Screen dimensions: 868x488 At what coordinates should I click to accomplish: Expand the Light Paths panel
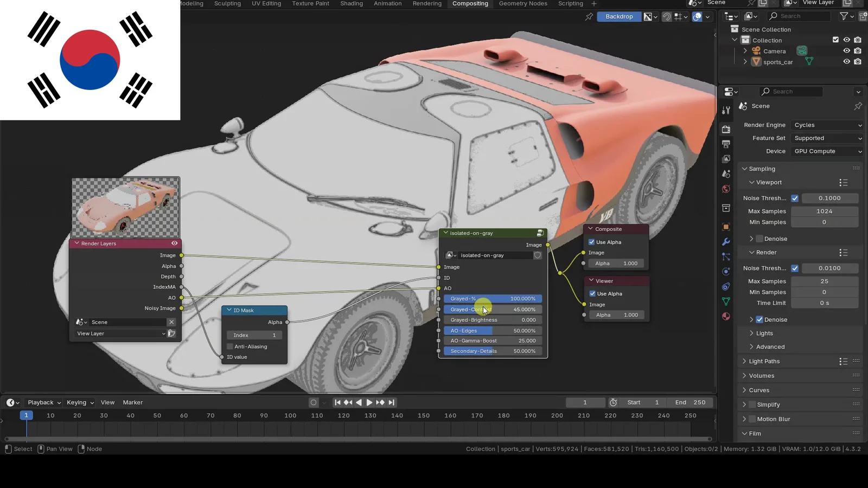pos(764,361)
